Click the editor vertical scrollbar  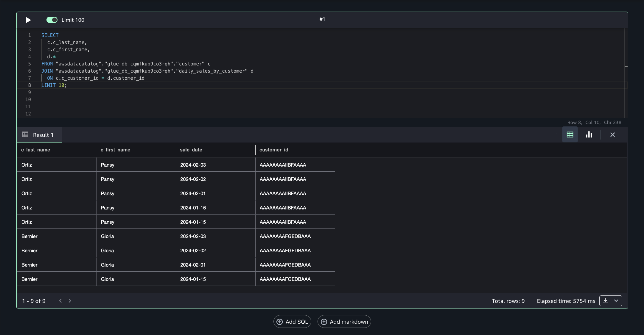point(626,66)
